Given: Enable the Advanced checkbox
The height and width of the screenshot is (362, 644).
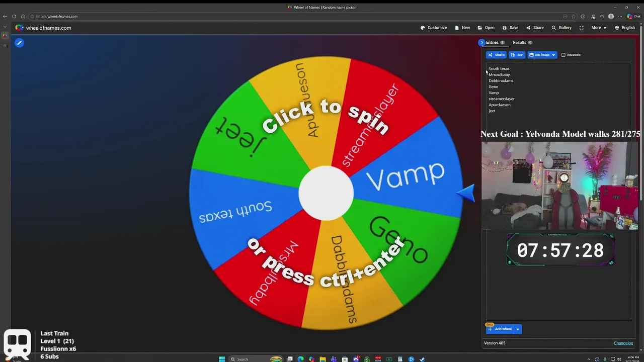Looking at the screenshot, I should [x=563, y=55].
